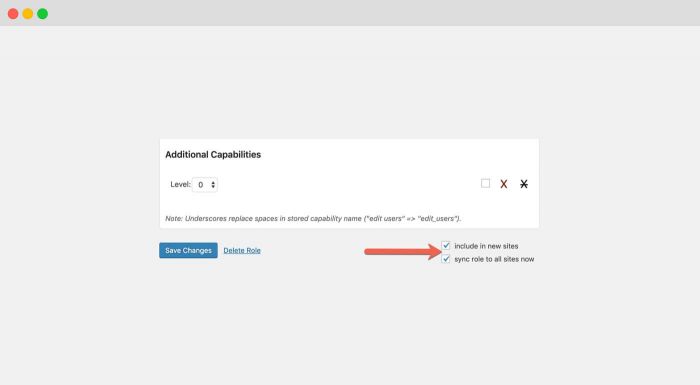Viewport: 700px width, 385px height.
Task: Uncheck "include in new sites"
Action: [446, 246]
